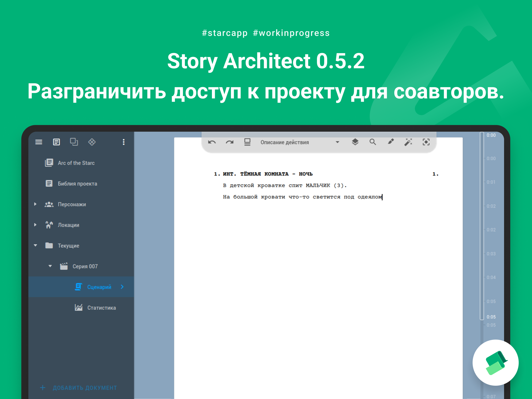Select the Локации item
Image resolution: width=532 pixels, height=399 pixels.
tap(81, 225)
